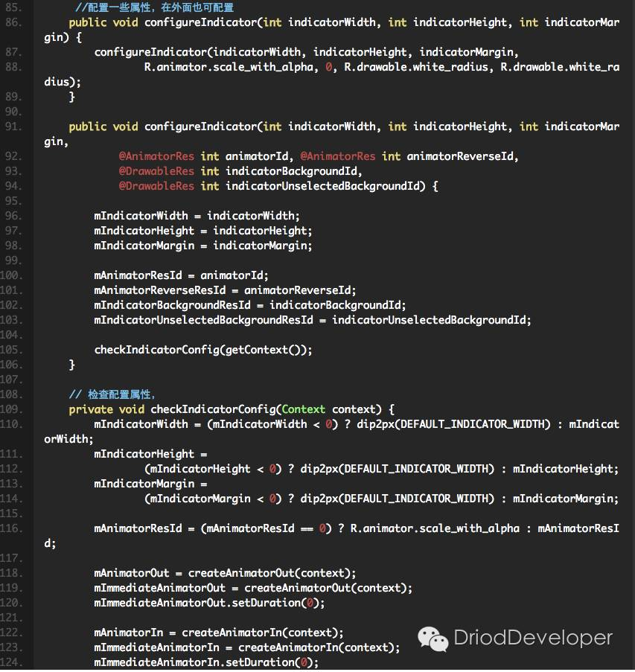The image size is (635, 672).
Task: Click the Chinese comment on line 108
Action: tap(112, 394)
